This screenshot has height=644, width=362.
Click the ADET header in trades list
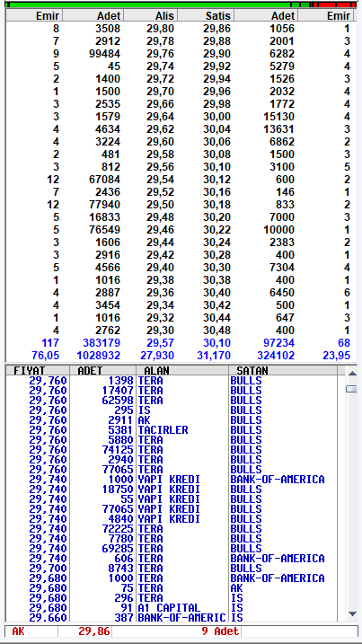click(x=102, y=370)
